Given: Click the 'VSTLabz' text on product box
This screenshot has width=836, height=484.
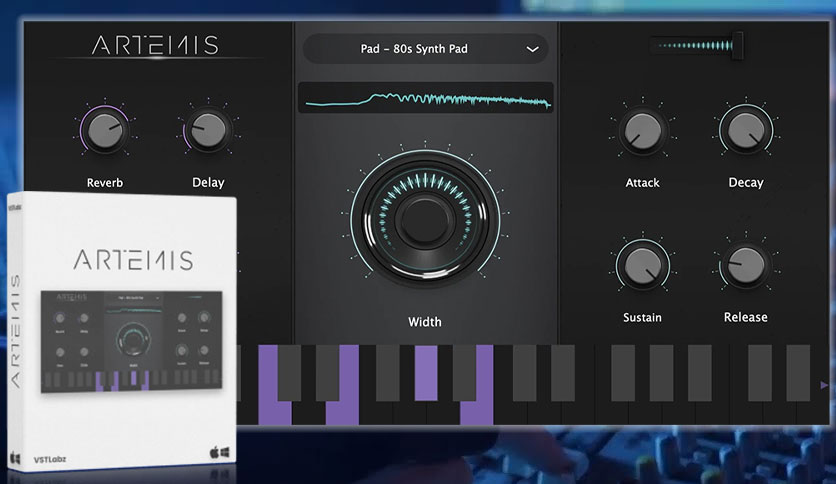Looking at the screenshot, I should click(50, 459).
